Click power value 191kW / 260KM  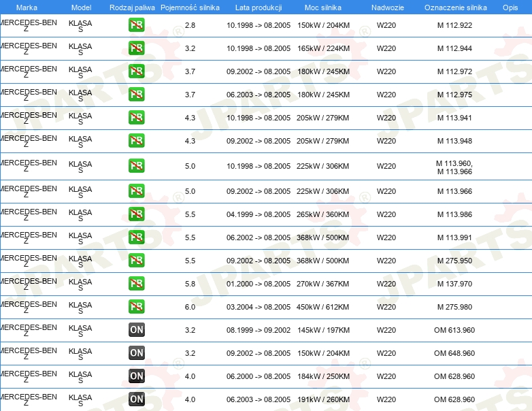coord(323,399)
